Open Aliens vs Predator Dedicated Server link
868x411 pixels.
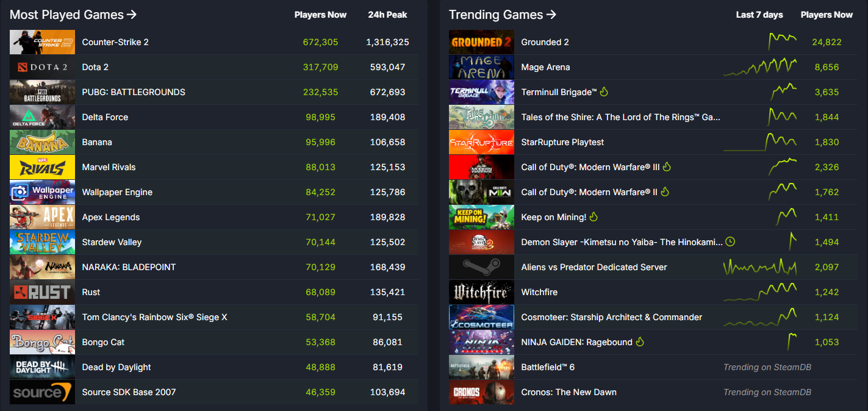coord(594,267)
